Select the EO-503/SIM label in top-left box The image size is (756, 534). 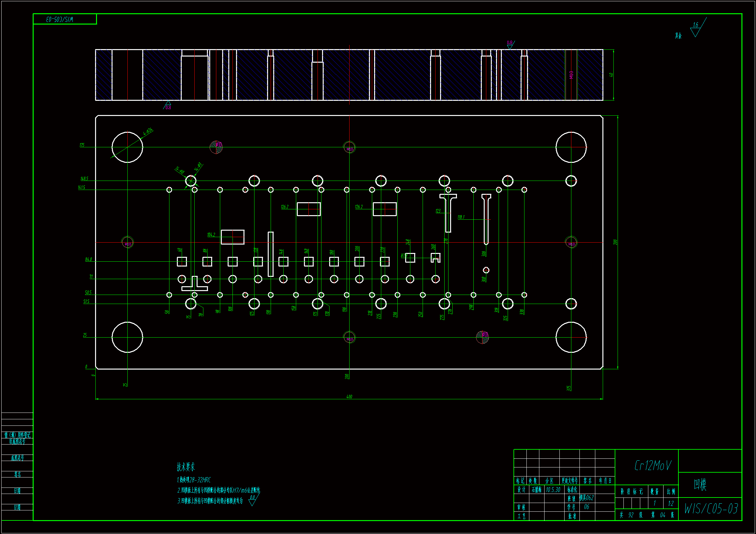pos(59,19)
